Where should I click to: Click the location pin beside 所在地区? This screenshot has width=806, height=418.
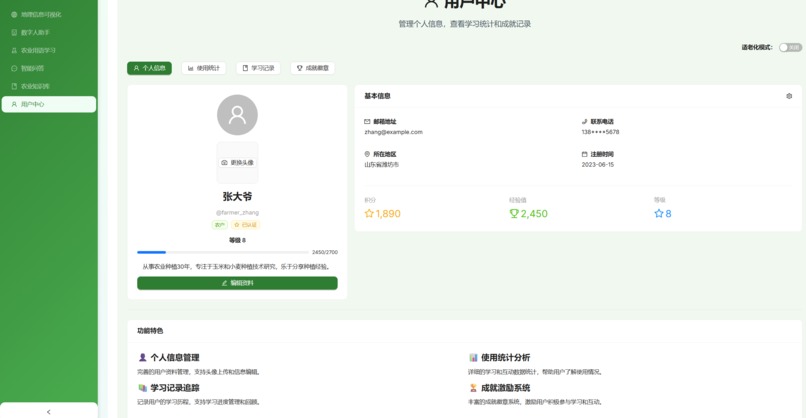pyautogui.click(x=367, y=154)
